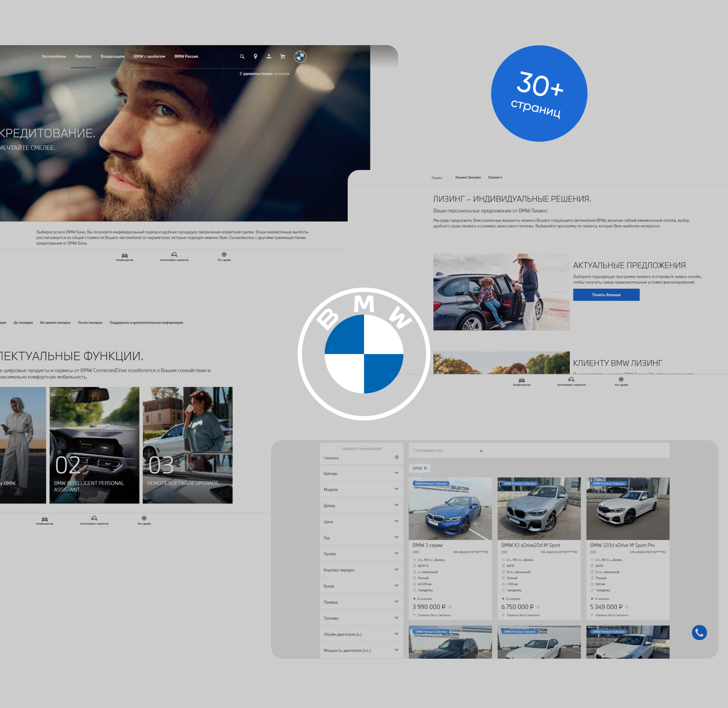Image resolution: width=728 pixels, height=708 pixels.
Task: Open the До поездки section link
Action: (x=23, y=323)
